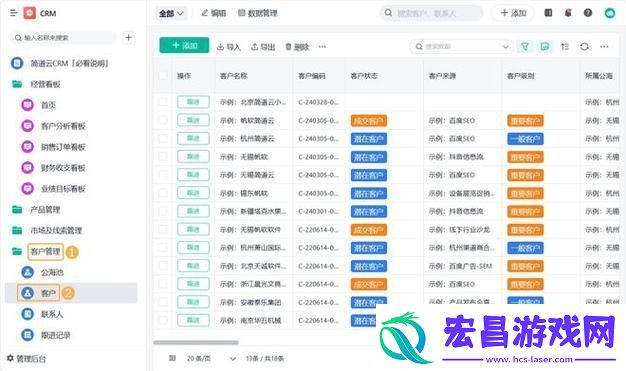Click 跟进 button for 无锡帆软 row
The image size is (626, 371).
click(193, 157)
